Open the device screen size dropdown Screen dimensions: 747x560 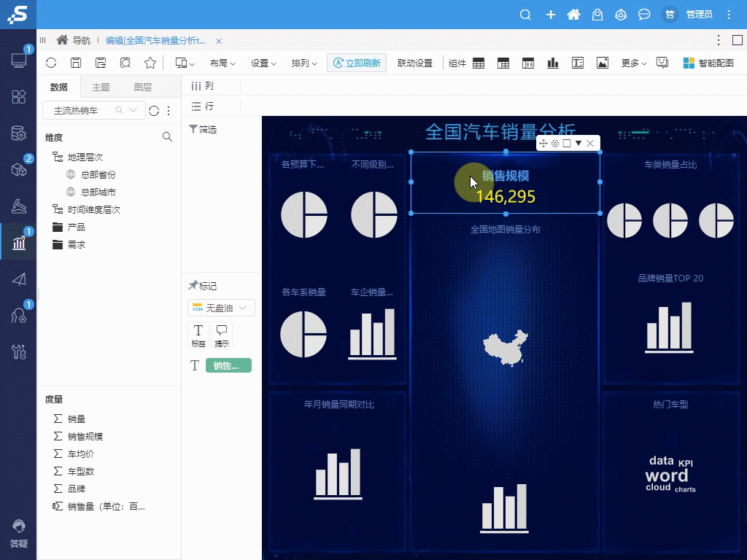coord(185,63)
